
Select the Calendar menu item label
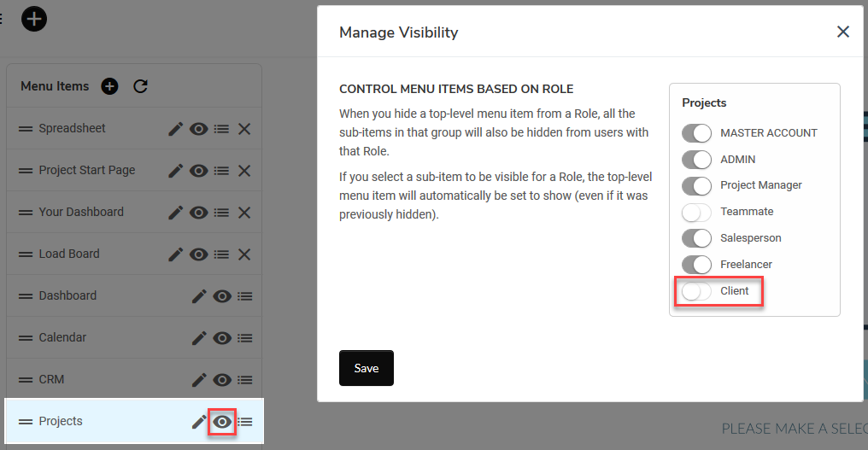click(62, 337)
